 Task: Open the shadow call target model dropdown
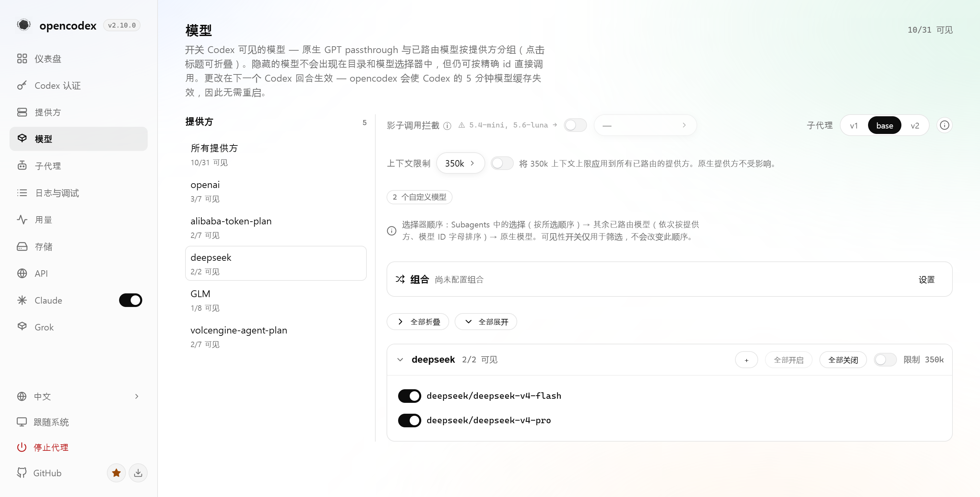[x=645, y=125]
